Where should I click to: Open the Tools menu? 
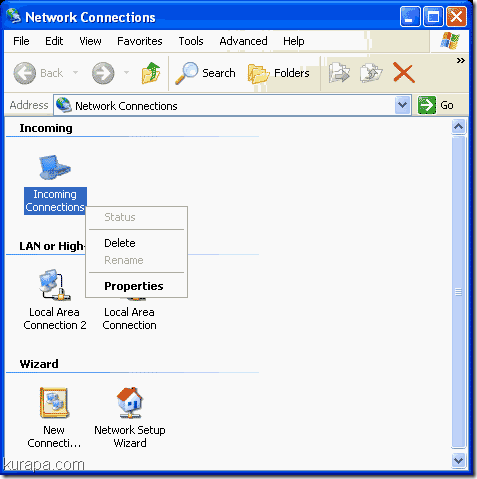pos(191,41)
